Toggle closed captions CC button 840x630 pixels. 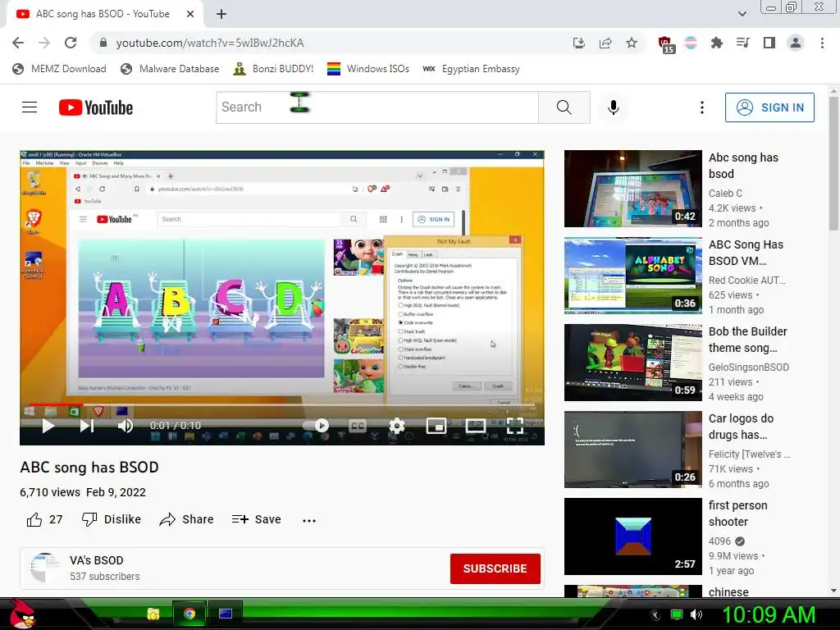pyautogui.click(x=358, y=426)
